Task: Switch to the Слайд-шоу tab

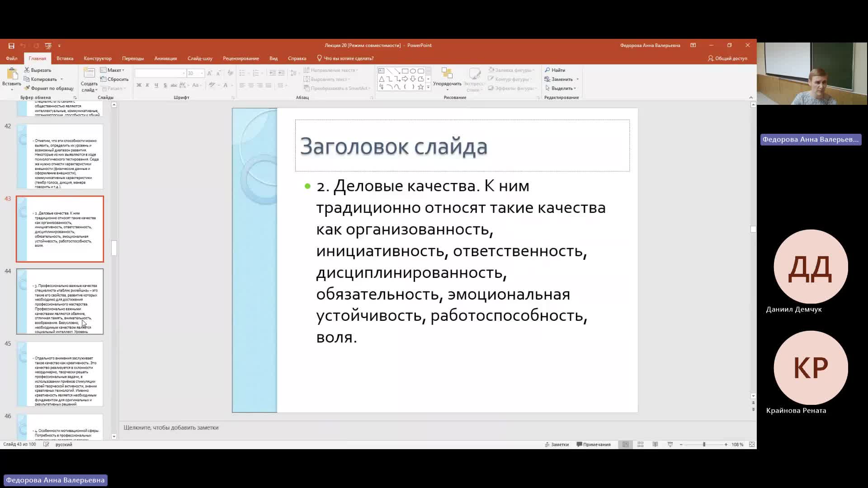Action: click(x=200, y=58)
